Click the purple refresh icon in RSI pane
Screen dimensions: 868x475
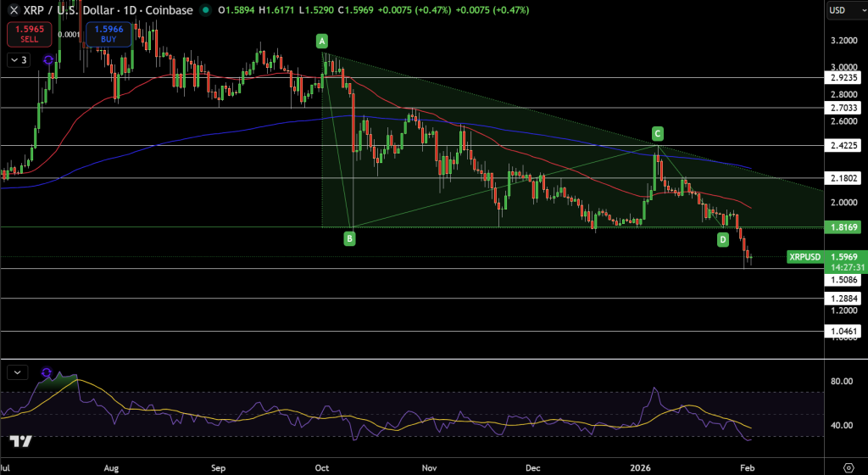click(x=47, y=372)
